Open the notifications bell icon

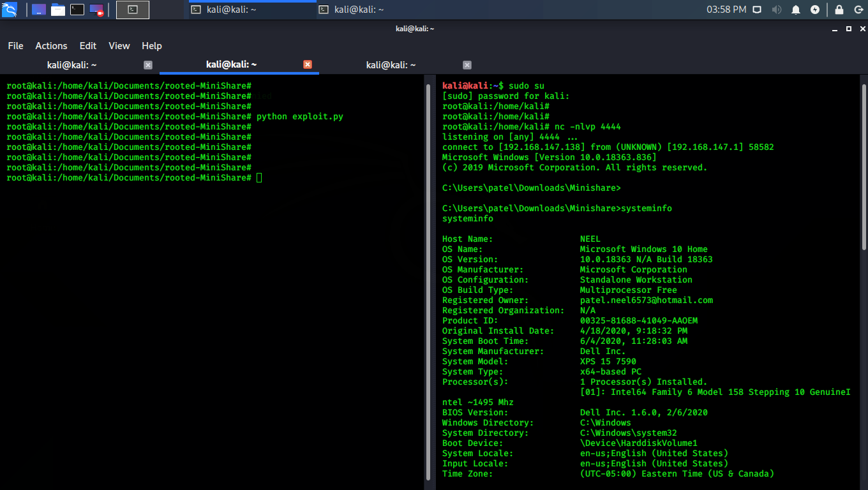tap(796, 10)
